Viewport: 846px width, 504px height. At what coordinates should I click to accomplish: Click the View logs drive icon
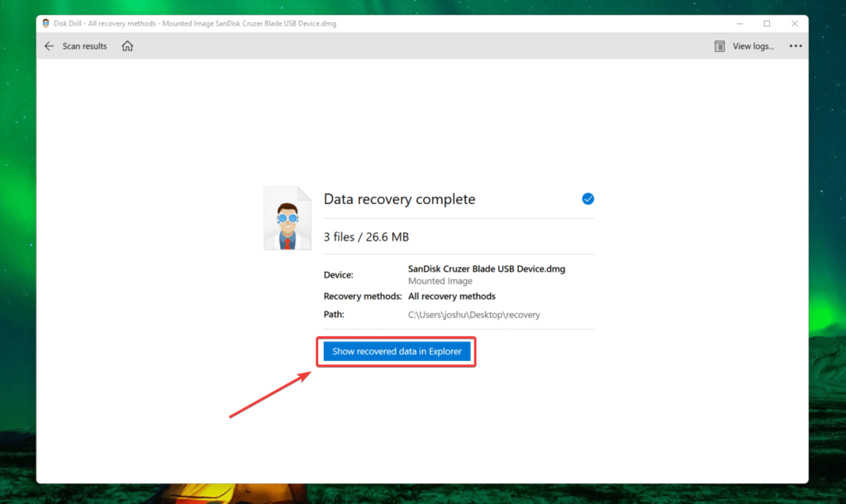click(719, 45)
